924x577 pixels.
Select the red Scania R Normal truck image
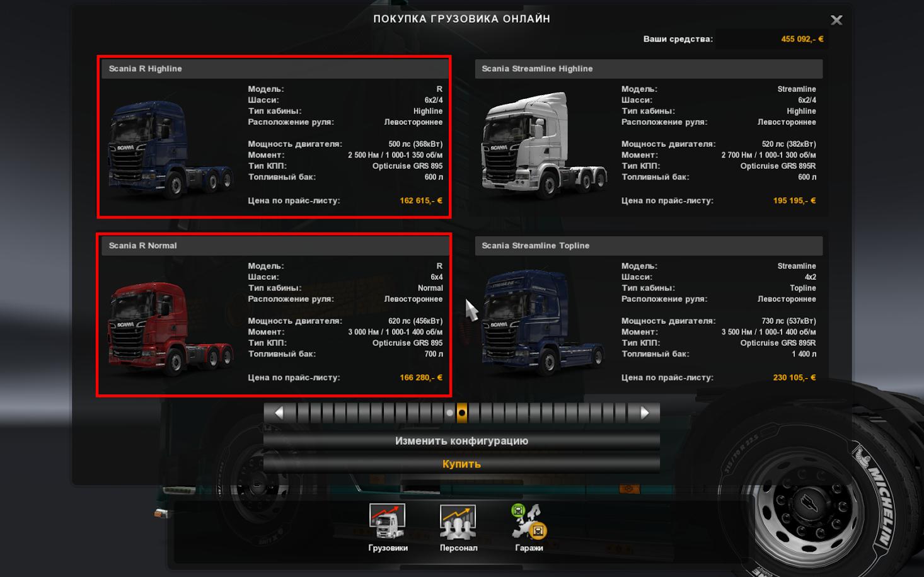pos(171,326)
